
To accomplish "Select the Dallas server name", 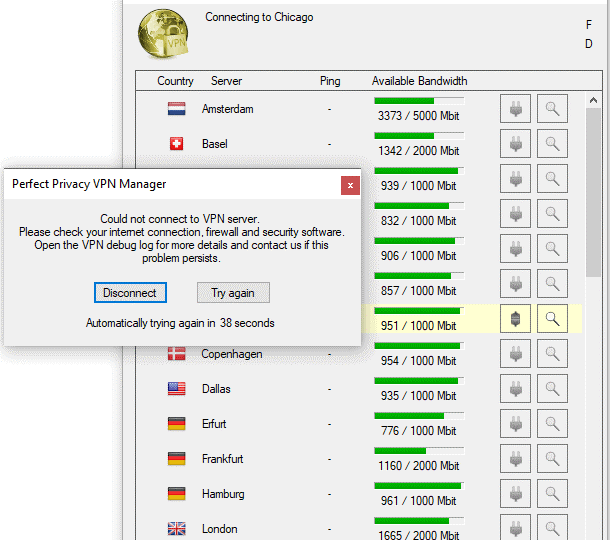I will 216,389.
